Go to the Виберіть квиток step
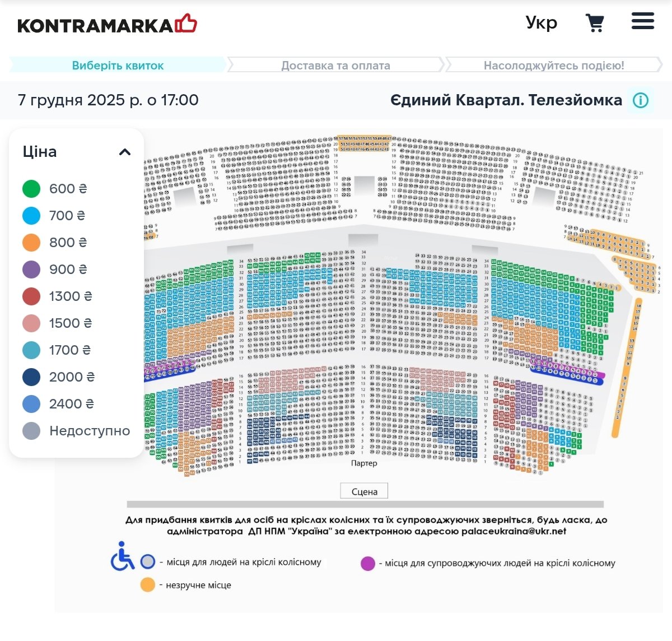The image size is (672, 641). coord(118,66)
